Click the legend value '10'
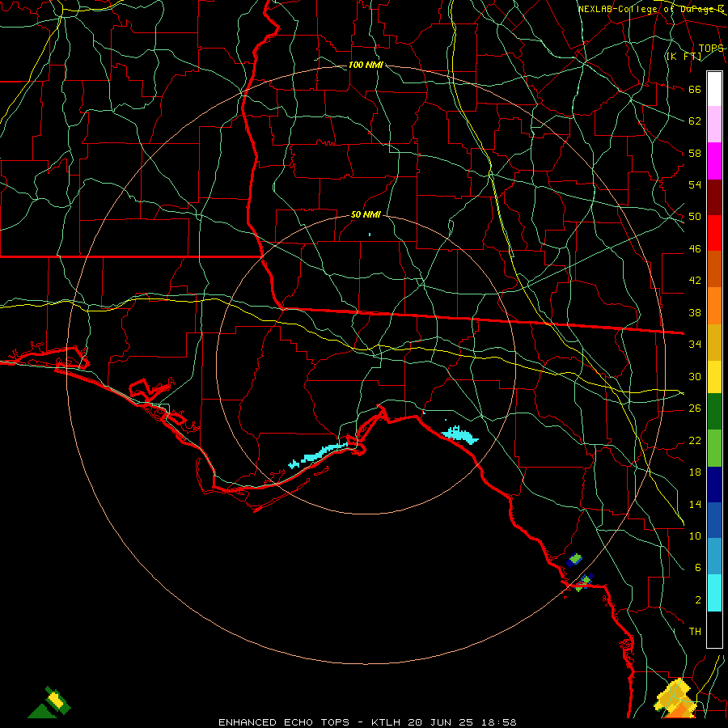 (x=695, y=535)
